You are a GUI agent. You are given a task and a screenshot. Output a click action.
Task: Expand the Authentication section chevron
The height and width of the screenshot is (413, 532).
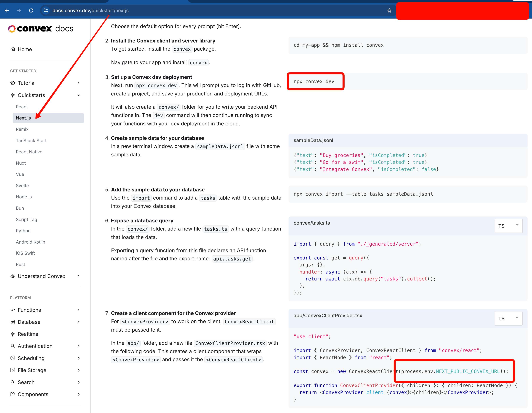(x=79, y=346)
